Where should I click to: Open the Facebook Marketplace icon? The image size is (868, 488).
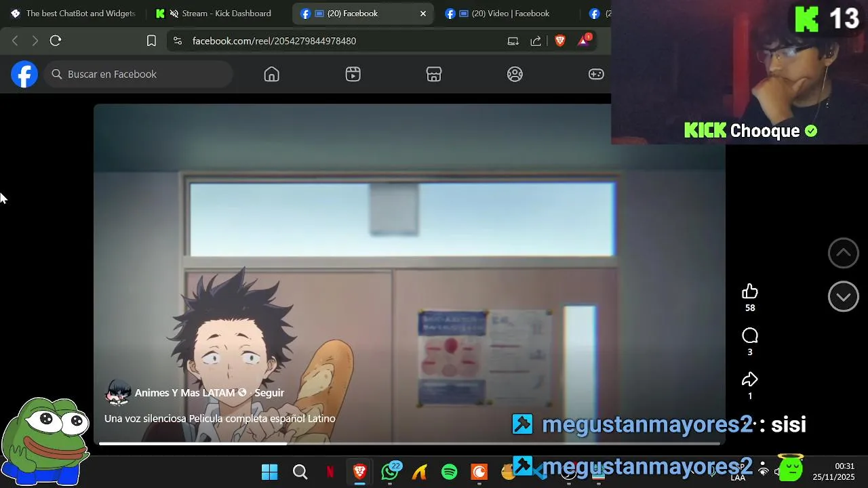[434, 74]
